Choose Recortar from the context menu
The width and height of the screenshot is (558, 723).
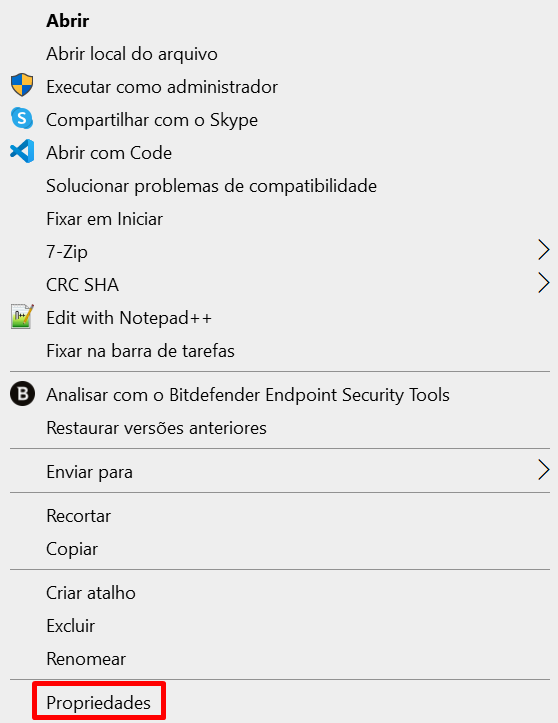pos(78,516)
